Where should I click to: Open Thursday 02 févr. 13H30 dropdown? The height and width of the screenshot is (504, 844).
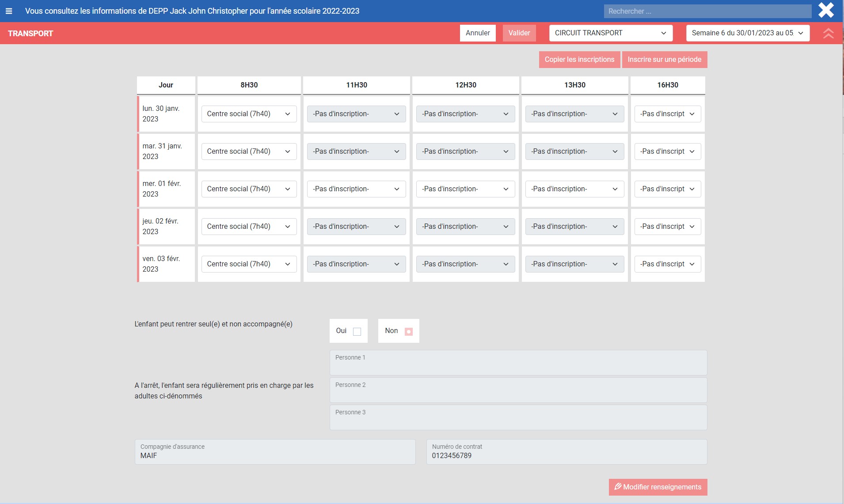click(x=574, y=227)
